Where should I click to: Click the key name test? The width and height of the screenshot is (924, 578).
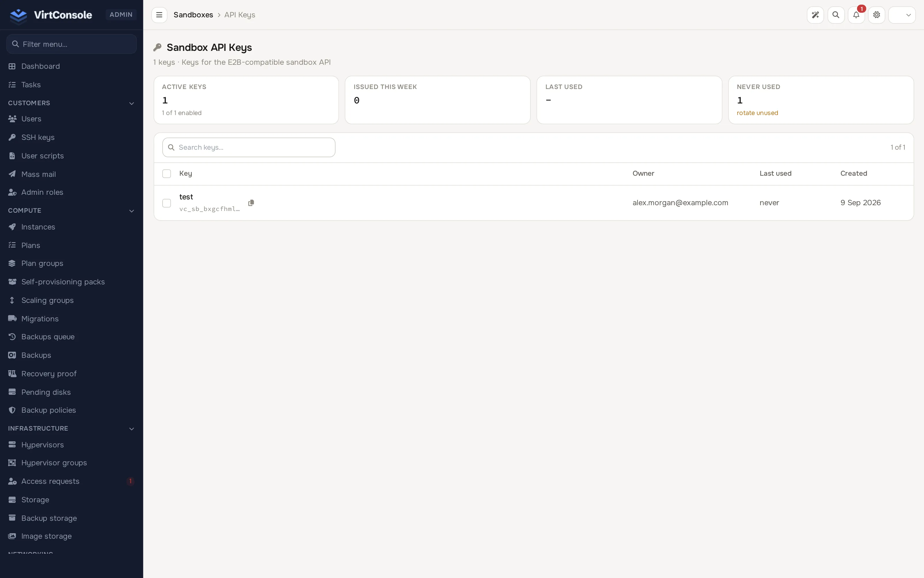186,197
